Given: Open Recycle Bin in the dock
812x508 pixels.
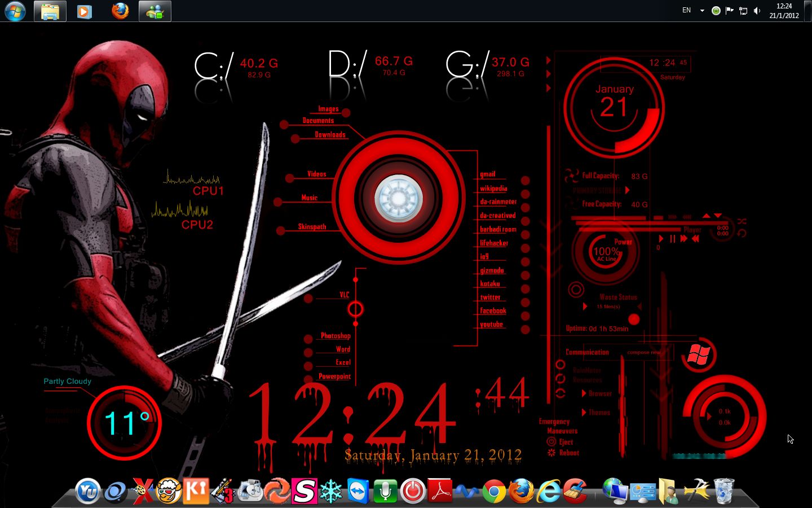Looking at the screenshot, I should [x=723, y=491].
